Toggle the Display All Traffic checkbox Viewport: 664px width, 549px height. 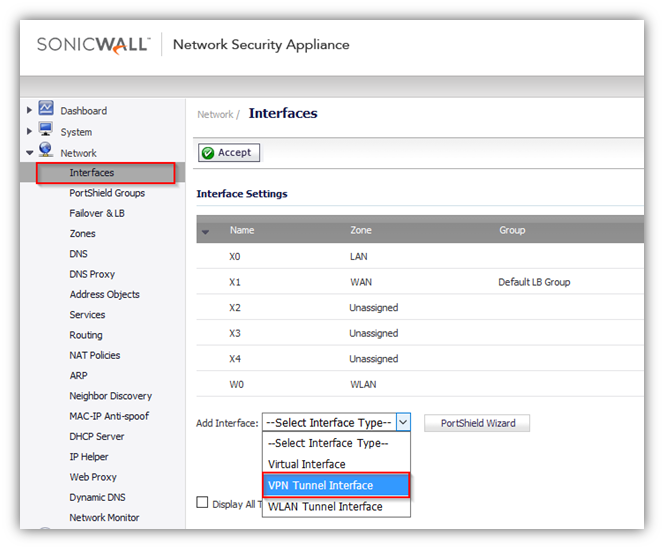pos(203,503)
